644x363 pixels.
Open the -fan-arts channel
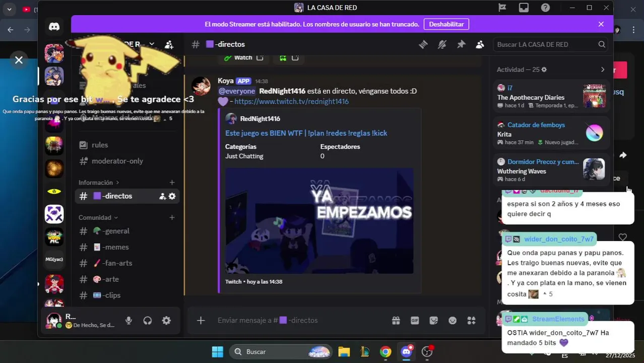click(126, 263)
